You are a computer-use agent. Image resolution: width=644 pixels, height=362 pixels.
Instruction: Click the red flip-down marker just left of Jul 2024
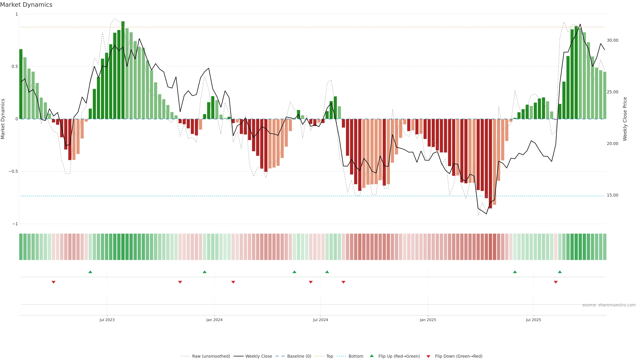(x=311, y=282)
